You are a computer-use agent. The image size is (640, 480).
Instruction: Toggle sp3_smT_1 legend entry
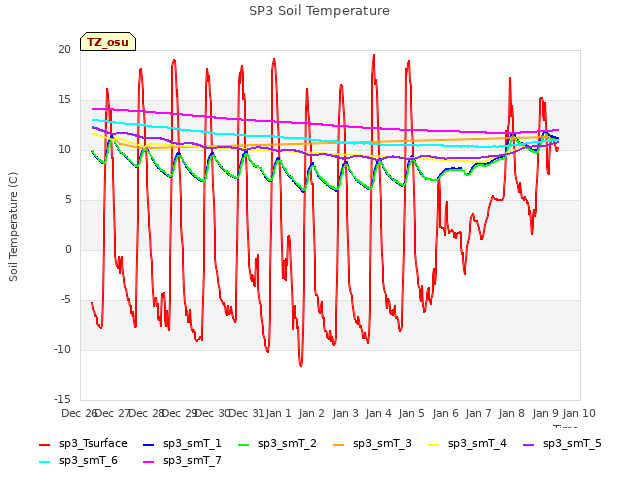pos(182,444)
